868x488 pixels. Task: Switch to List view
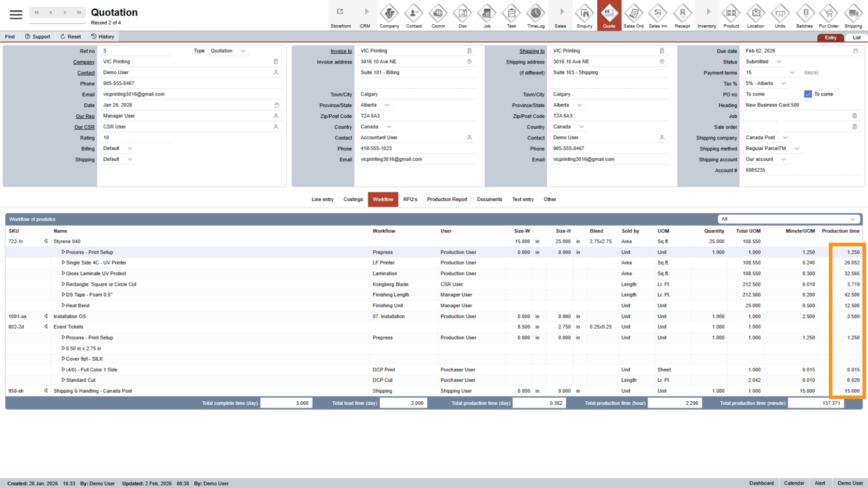(x=856, y=37)
